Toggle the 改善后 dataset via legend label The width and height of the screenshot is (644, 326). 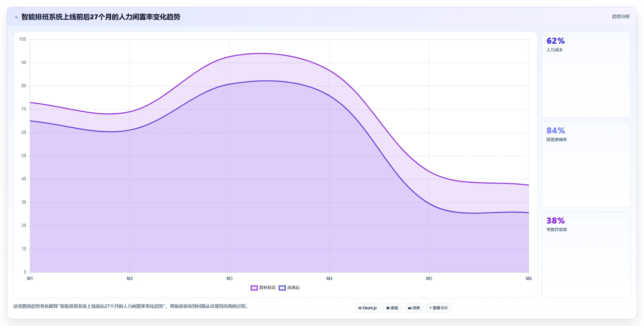294,288
